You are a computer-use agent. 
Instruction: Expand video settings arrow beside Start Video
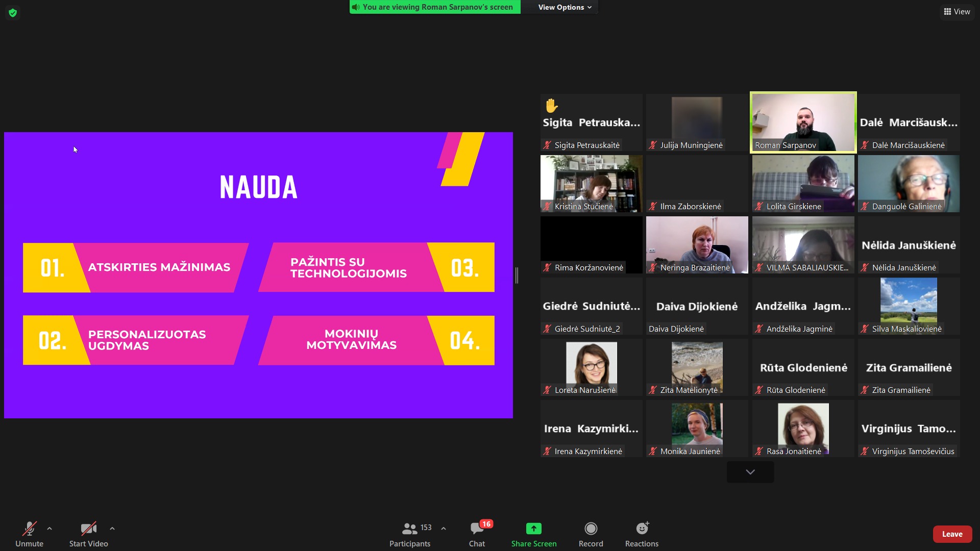112,529
